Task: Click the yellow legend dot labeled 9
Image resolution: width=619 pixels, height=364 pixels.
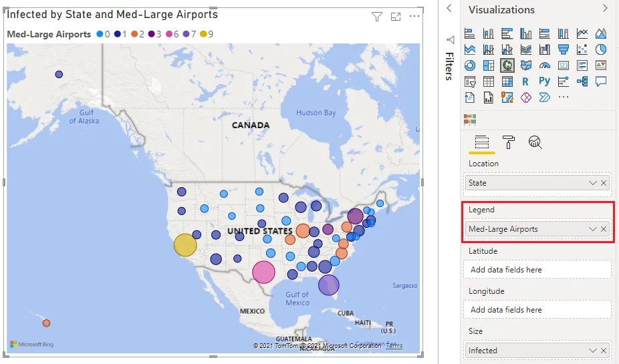Action: [x=202, y=34]
